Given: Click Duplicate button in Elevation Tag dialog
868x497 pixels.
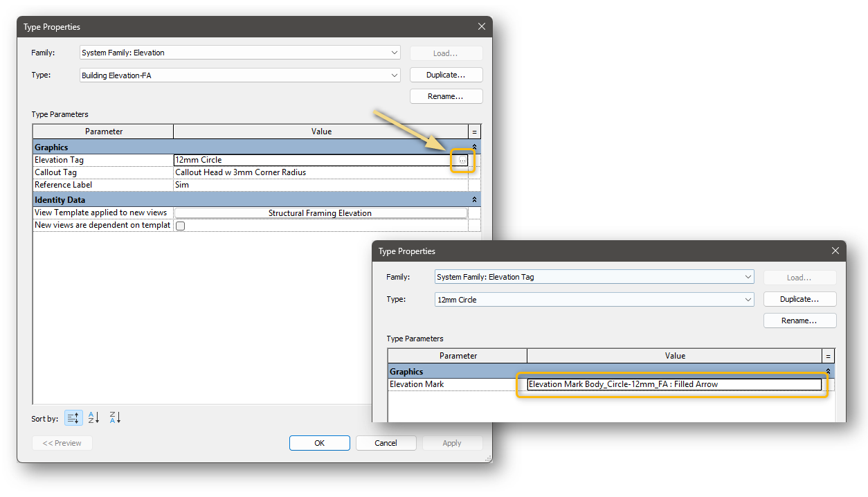Looking at the screenshot, I should 799,299.
